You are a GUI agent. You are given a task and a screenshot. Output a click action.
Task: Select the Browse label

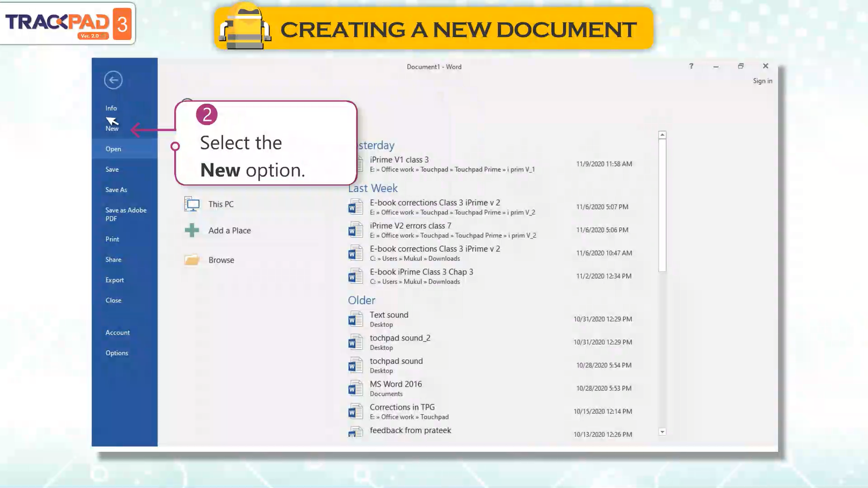(x=221, y=260)
